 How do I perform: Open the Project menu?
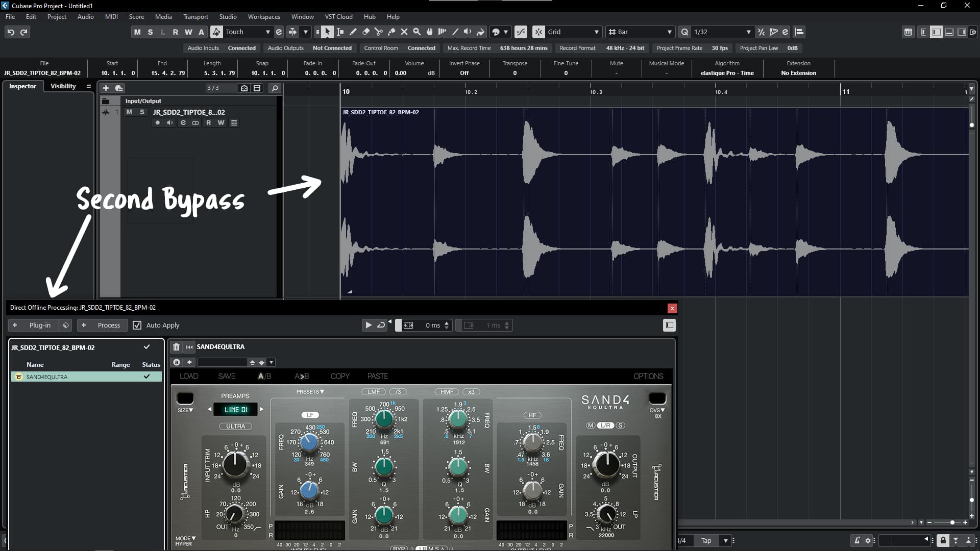(x=57, y=17)
